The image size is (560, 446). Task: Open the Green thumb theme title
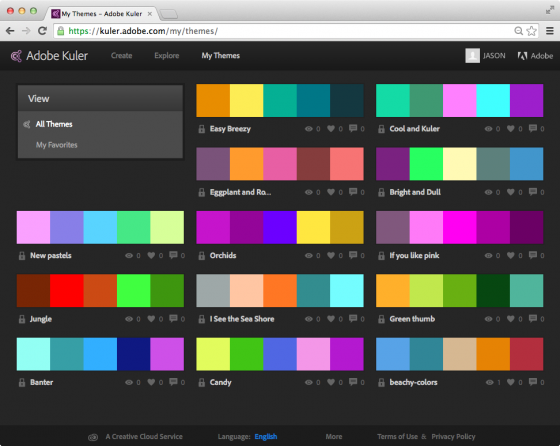pos(412,319)
